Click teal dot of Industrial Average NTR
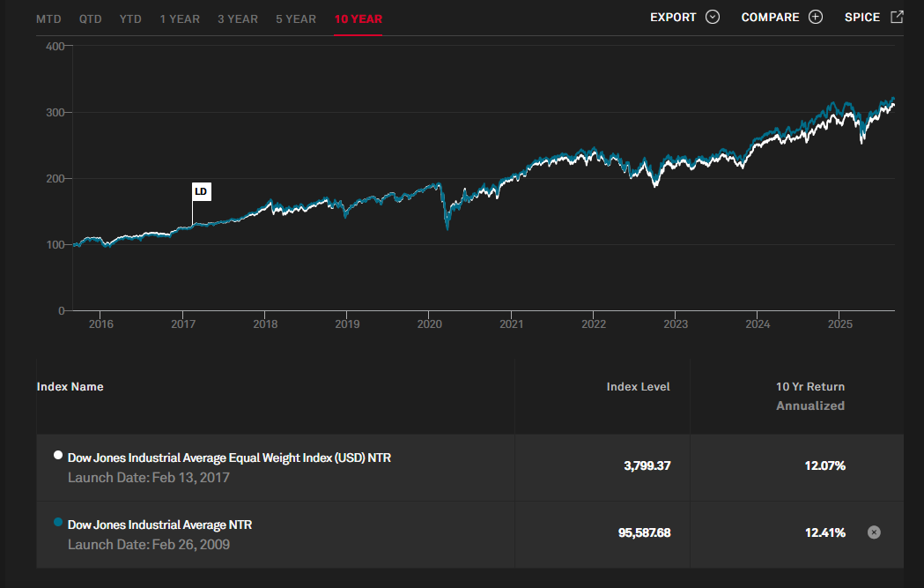Viewport: 924px width, 588px height. [x=58, y=523]
